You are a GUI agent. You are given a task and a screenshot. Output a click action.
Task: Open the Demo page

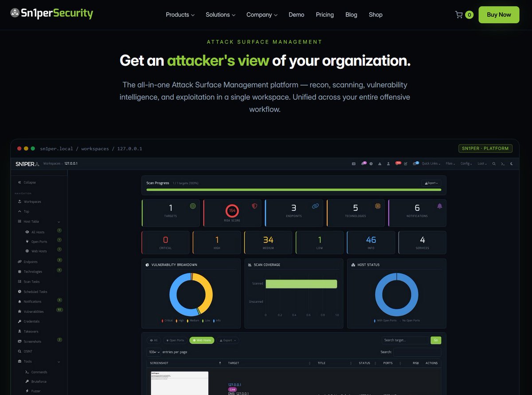[296, 15]
